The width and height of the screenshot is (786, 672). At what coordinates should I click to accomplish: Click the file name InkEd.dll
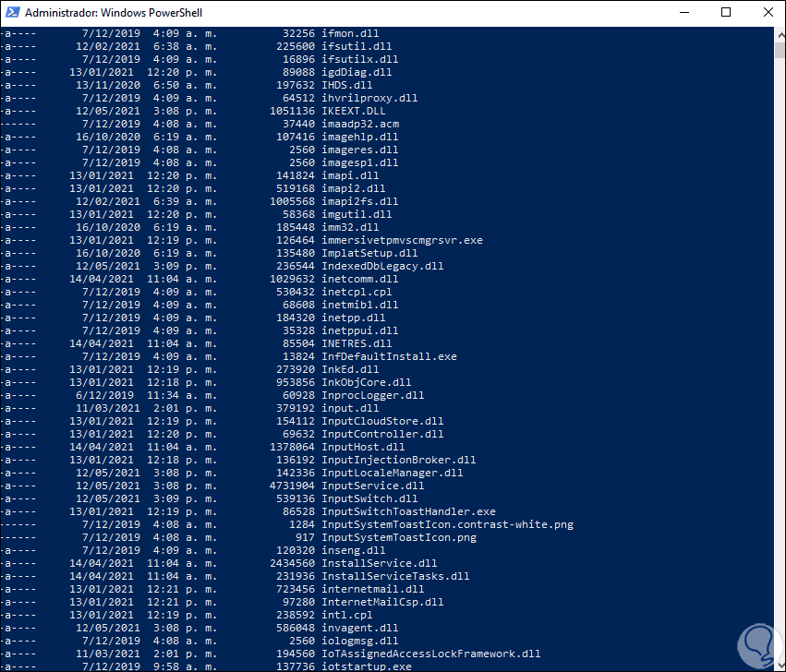coord(350,370)
